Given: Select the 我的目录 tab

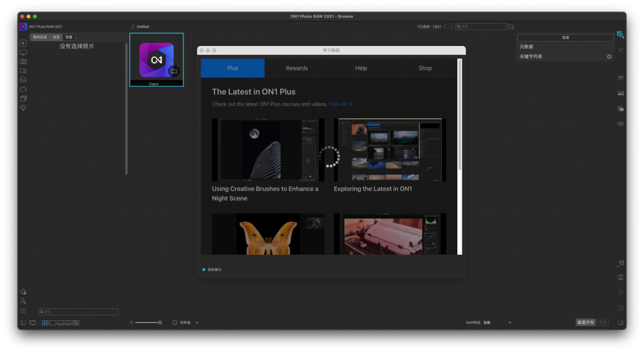Looking at the screenshot, I should point(40,37).
